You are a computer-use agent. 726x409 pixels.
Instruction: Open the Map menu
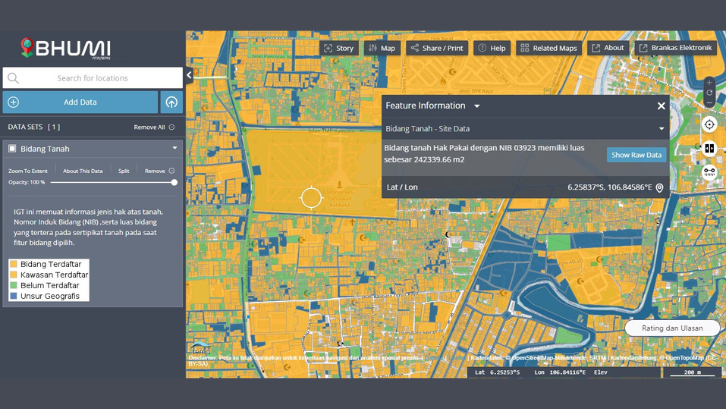tap(381, 48)
